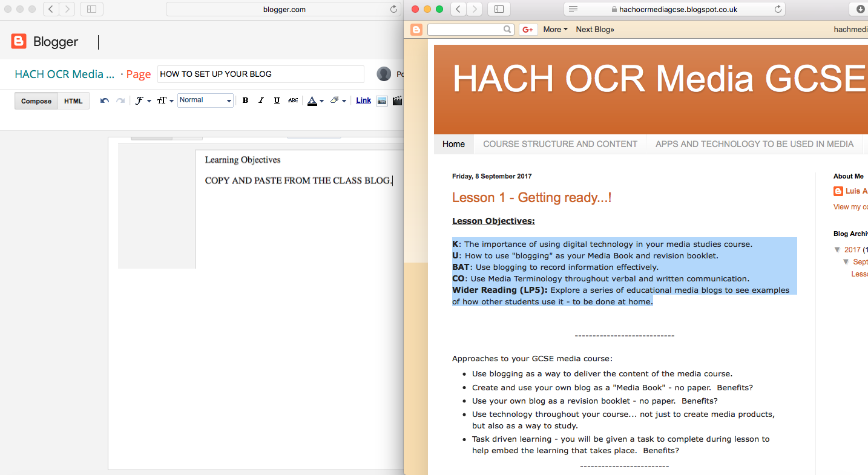The image size is (868, 475).
Task: Toggle strikethrough formatting
Action: pyautogui.click(x=293, y=100)
